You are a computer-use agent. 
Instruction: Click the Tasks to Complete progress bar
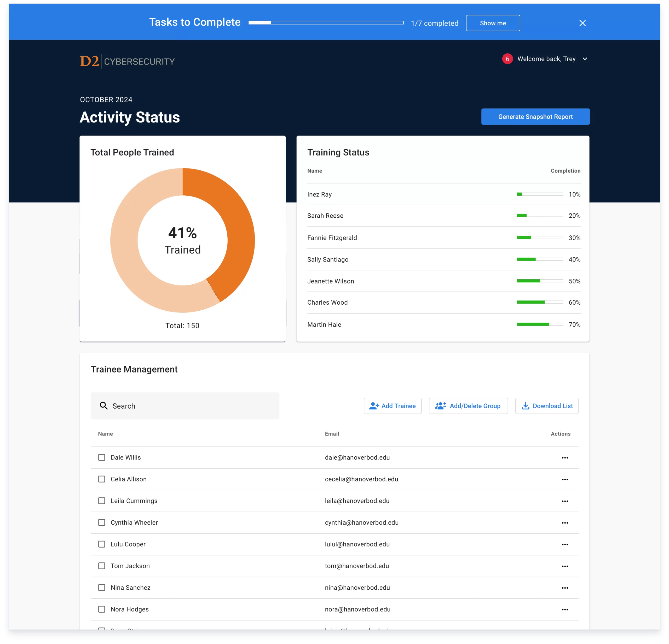[x=326, y=23]
